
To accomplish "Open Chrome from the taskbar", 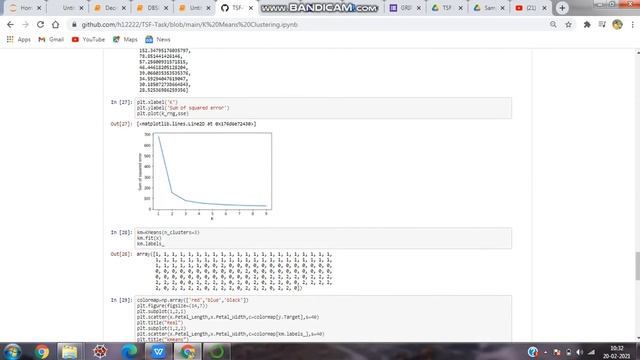I will click(x=41, y=351).
